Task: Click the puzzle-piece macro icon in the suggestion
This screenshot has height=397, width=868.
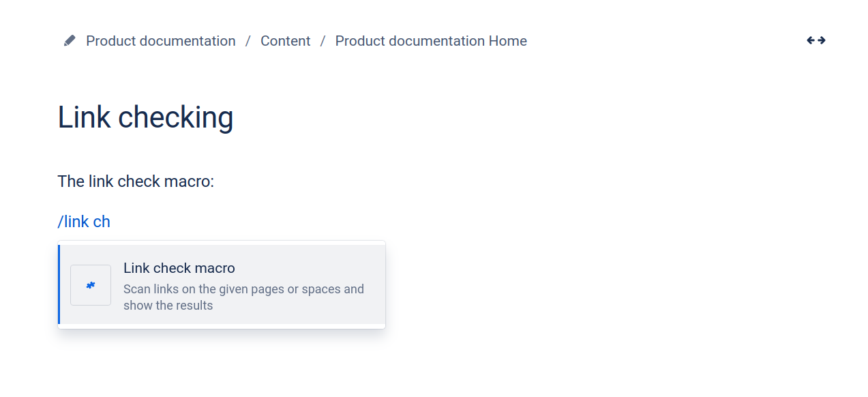Action: coord(91,285)
